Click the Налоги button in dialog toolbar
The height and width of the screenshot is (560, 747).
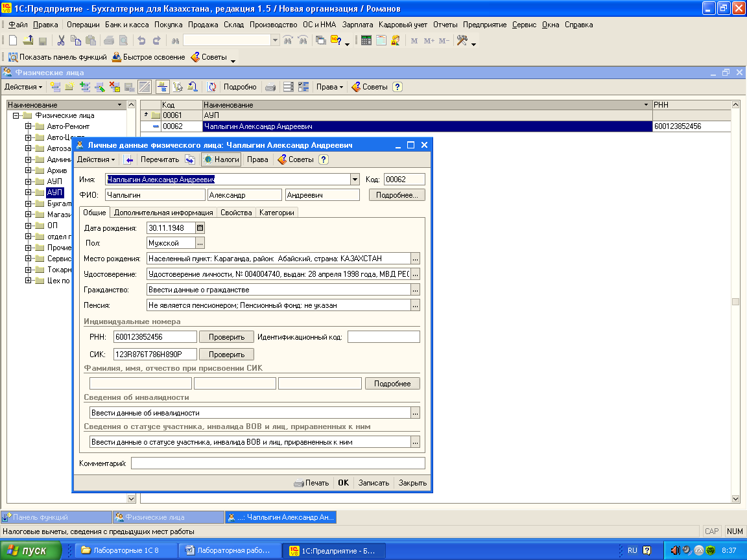(x=221, y=159)
